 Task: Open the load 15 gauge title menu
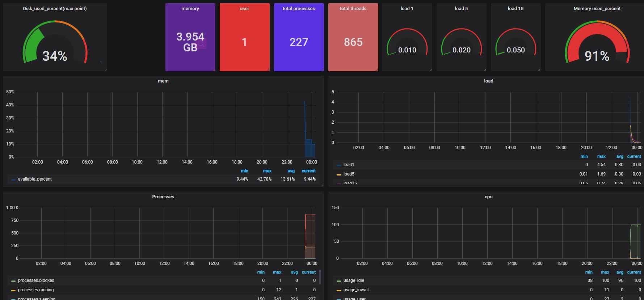click(x=515, y=8)
